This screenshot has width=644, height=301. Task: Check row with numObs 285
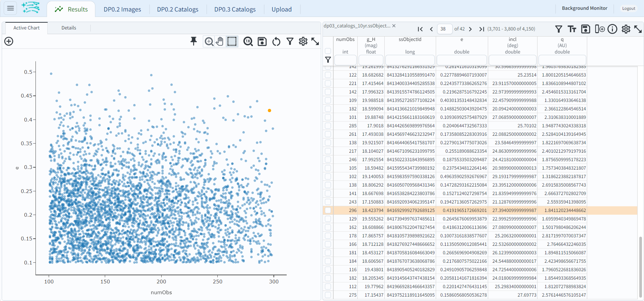click(328, 126)
